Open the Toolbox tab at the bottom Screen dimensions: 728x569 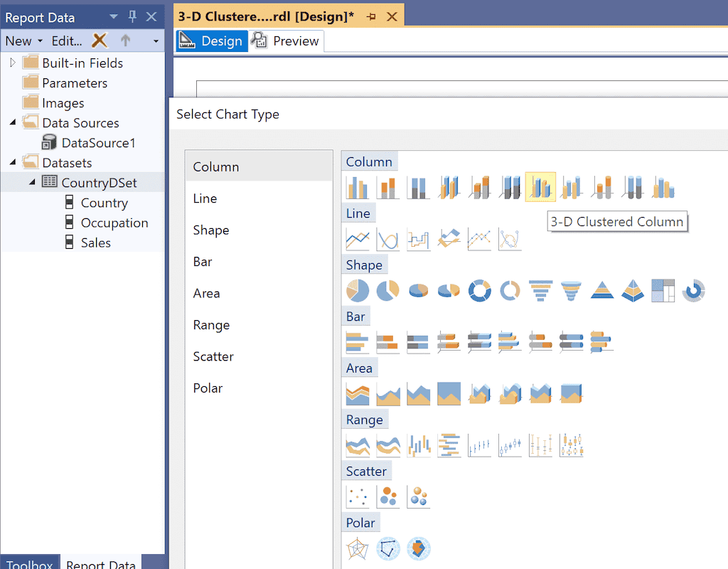click(x=29, y=563)
